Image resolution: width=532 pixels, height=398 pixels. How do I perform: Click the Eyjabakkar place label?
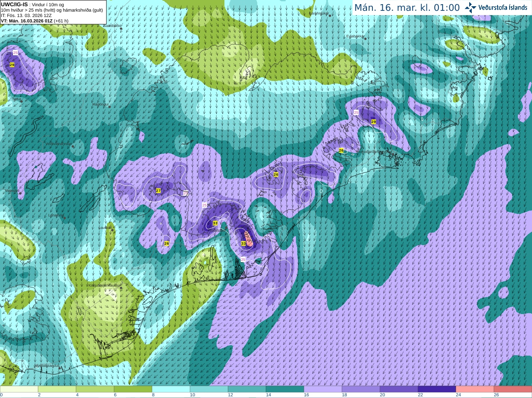tap(355, 37)
